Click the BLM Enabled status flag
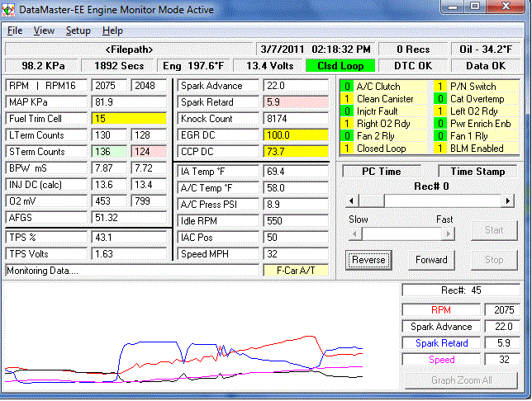The image size is (532, 401). (x=476, y=149)
